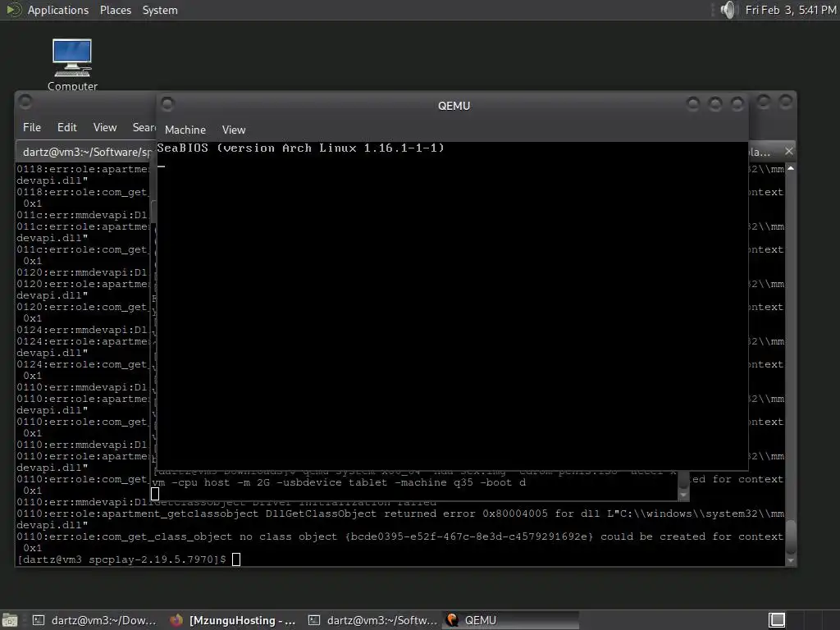The width and height of the screenshot is (840, 630).
Task: Close the terminal tab with X
Action: pos(788,151)
